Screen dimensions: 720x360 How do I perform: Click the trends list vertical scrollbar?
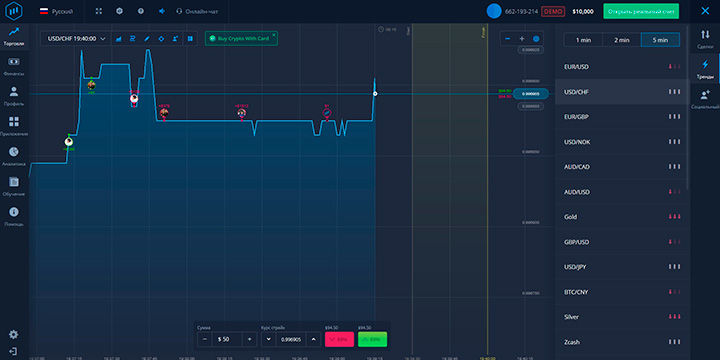(687, 108)
